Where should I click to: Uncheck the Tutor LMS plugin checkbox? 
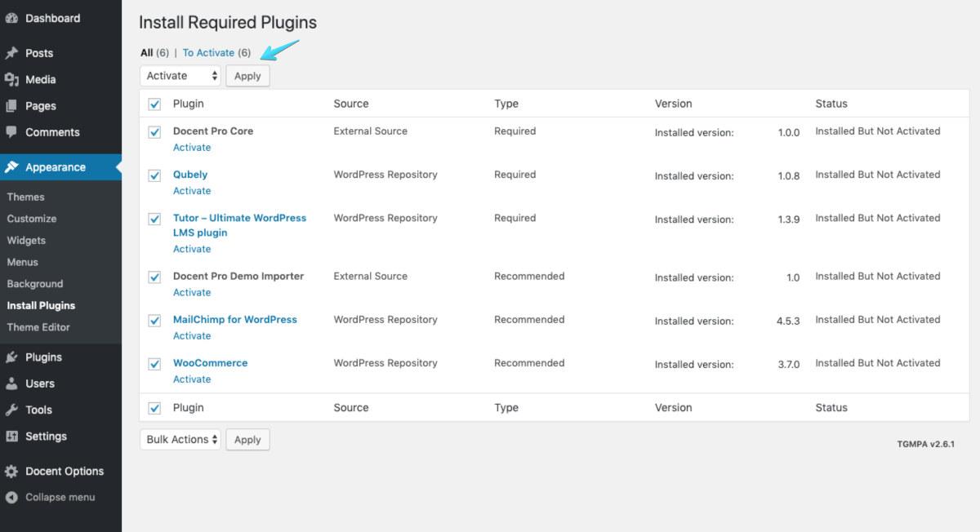[x=154, y=219]
